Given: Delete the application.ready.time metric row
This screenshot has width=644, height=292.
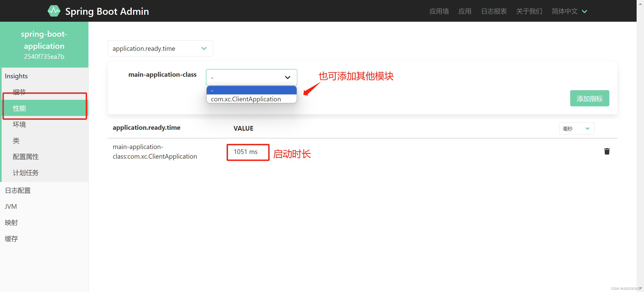Looking at the screenshot, I should click(607, 151).
